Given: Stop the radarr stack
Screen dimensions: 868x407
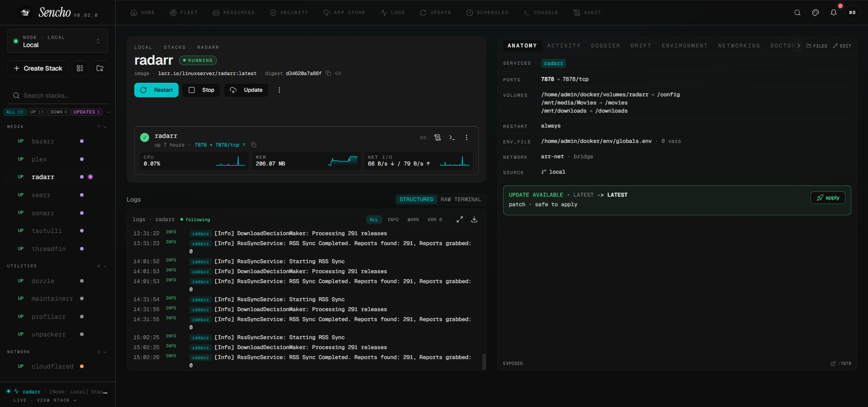Looking at the screenshot, I should point(201,90).
